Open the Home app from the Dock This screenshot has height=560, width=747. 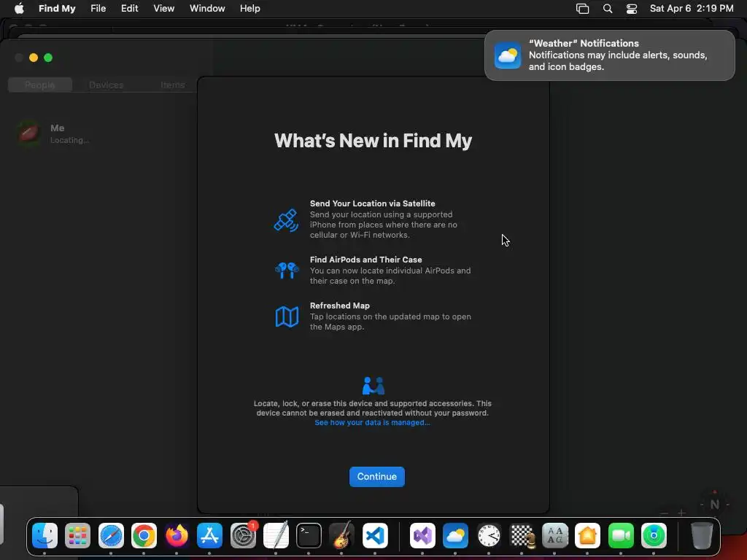pos(587,536)
